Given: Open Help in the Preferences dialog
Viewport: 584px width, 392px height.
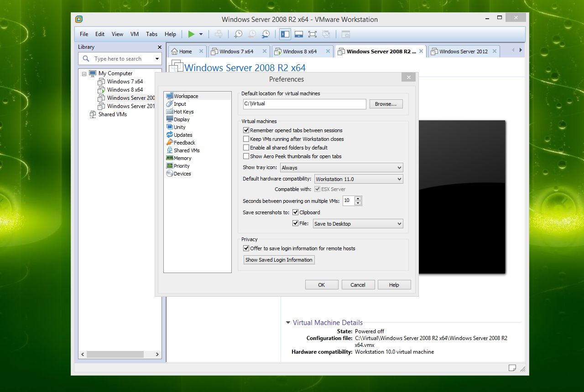Looking at the screenshot, I should (394, 285).
